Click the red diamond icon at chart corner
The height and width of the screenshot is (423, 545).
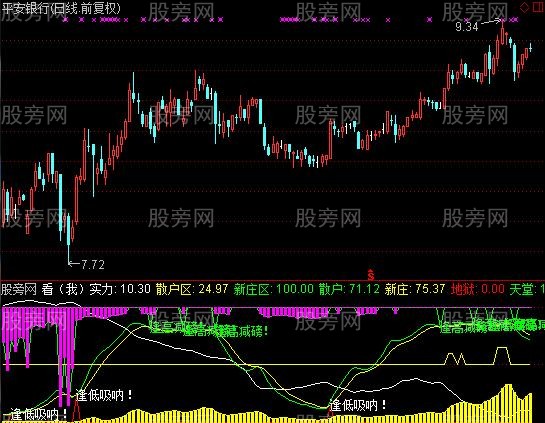click(524, 7)
